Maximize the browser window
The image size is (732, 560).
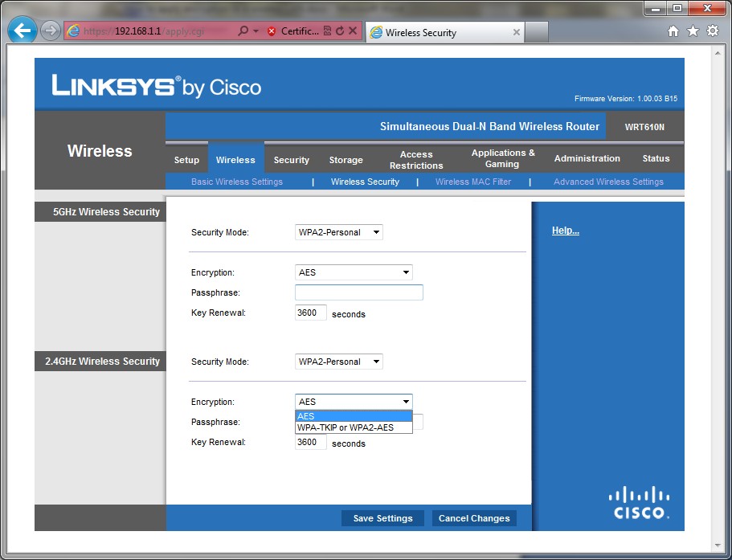point(678,8)
